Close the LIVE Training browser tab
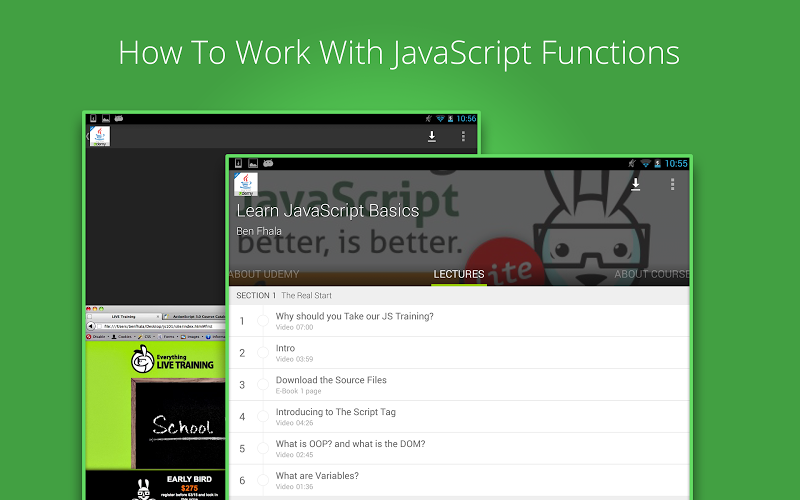Image resolution: width=800 pixels, height=500 pixels. 158,316
